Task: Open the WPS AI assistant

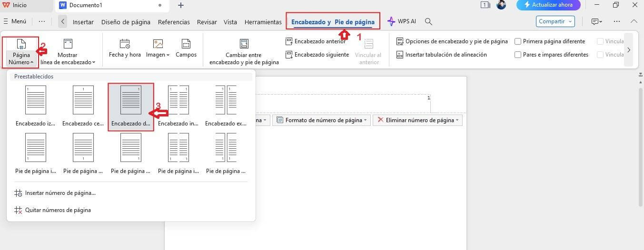Action: [x=402, y=21]
